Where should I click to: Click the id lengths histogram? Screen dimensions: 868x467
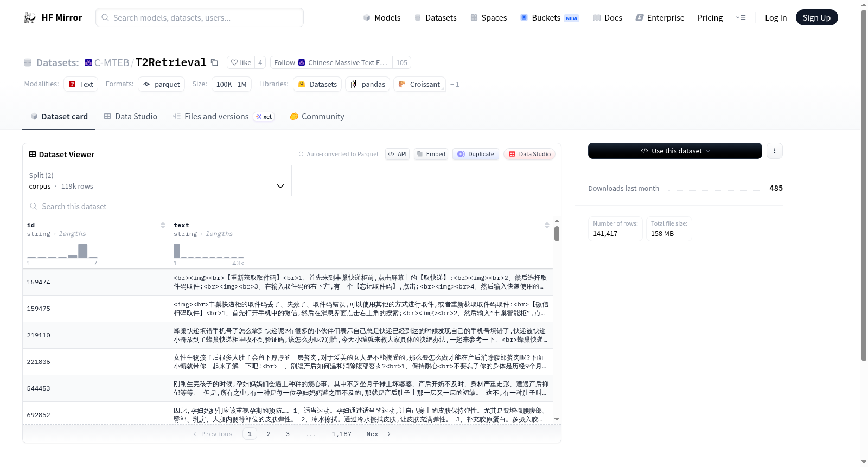tap(62, 251)
